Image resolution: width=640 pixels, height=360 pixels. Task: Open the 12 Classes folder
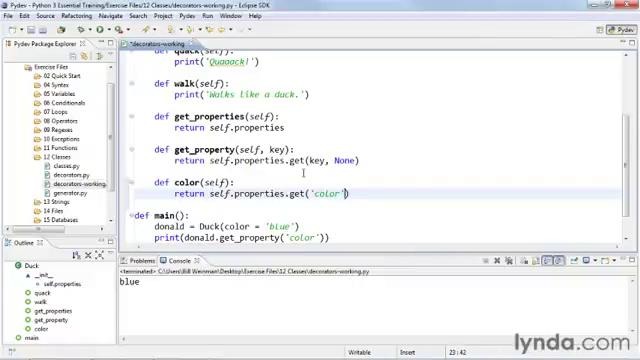[x=57, y=157]
